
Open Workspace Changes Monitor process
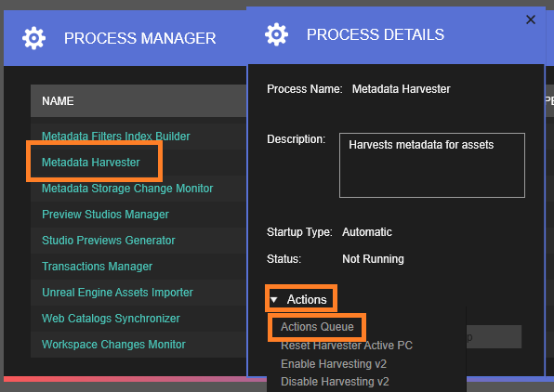pos(113,345)
